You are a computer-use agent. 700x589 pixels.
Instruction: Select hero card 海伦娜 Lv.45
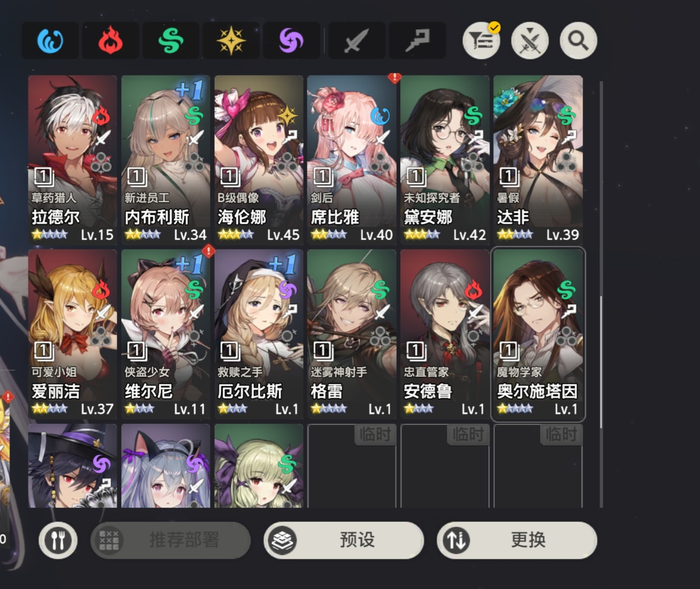pyautogui.click(x=259, y=160)
